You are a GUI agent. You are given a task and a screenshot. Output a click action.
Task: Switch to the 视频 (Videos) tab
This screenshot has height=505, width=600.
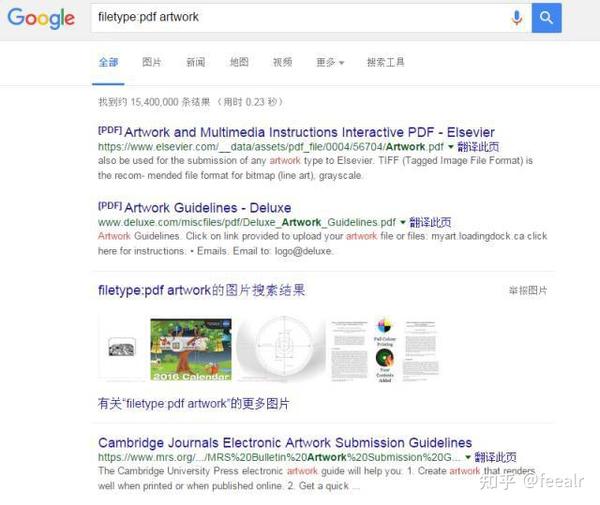(283, 62)
